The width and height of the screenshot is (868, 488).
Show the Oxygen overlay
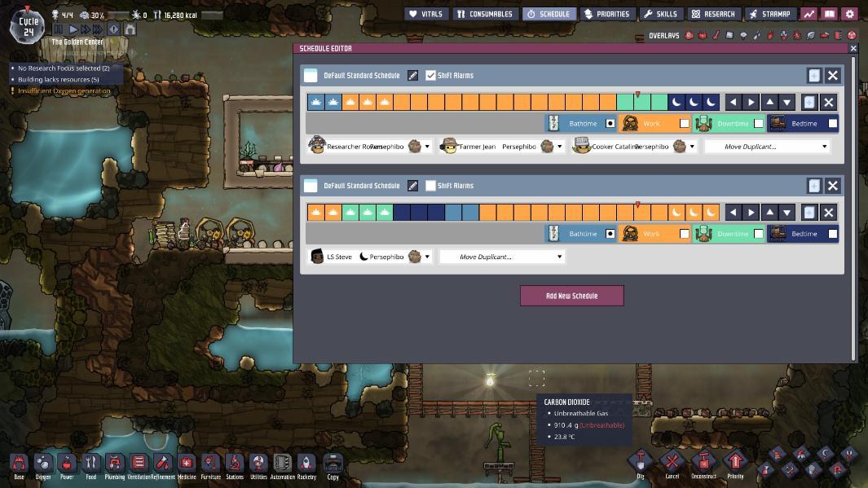[690, 35]
